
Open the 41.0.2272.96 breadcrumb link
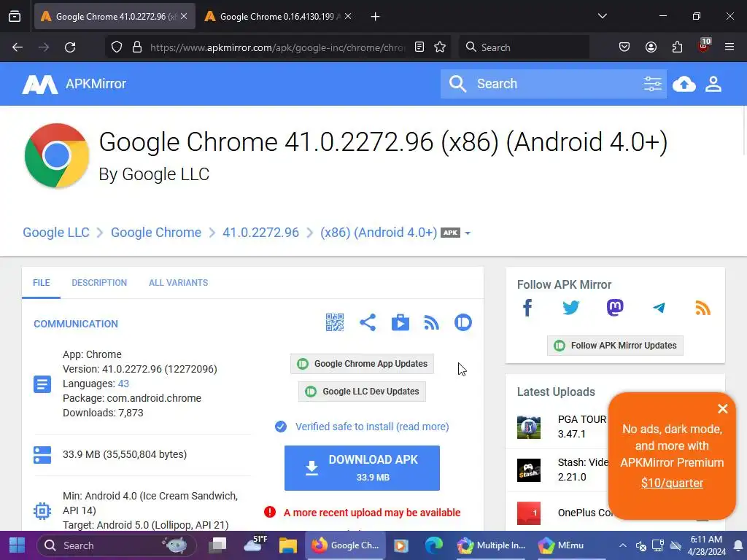(x=260, y=233)
